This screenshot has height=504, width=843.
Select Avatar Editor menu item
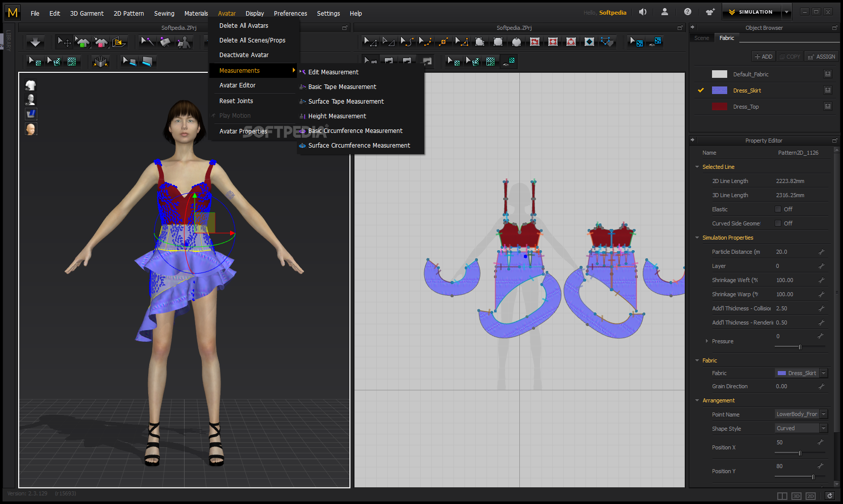coord(237,85)
